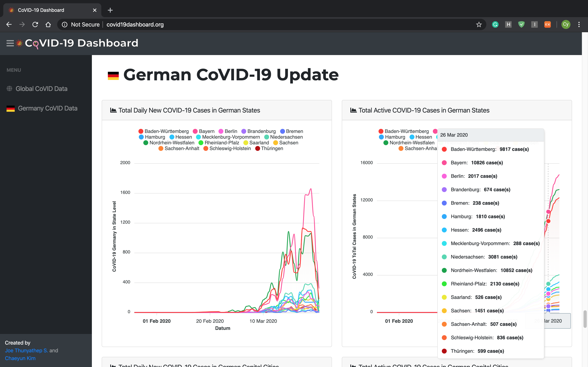Click the green shield extension icon
Viewport: 588px width, 367px height.
[x=521, y=24]
